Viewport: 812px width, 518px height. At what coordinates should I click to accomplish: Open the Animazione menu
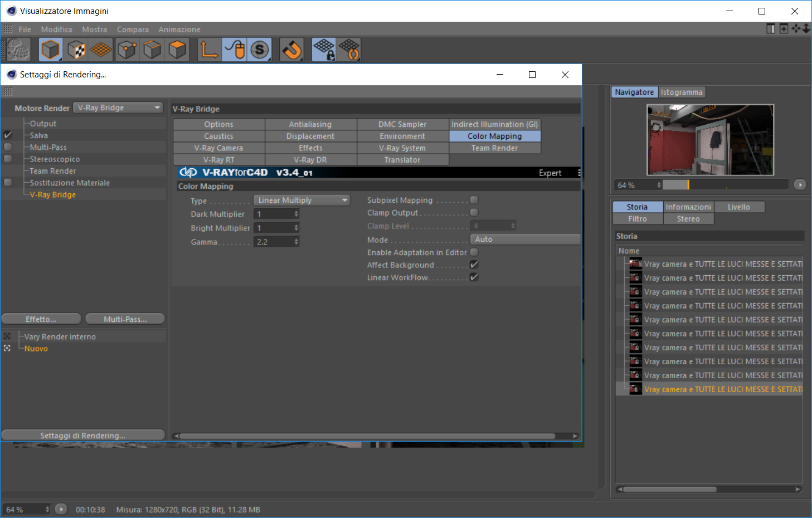(179, 30)
